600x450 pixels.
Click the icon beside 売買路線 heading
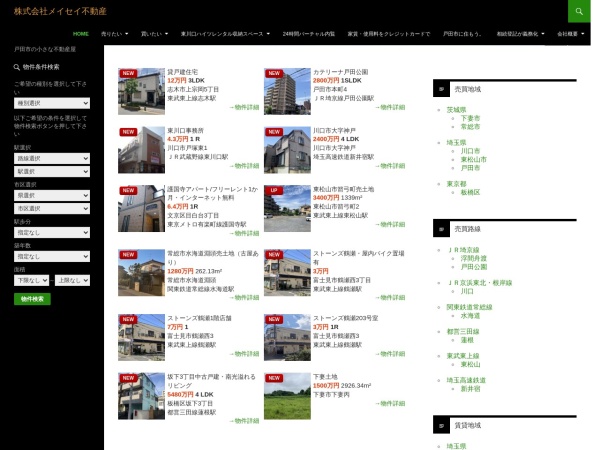tap(441, 229)
